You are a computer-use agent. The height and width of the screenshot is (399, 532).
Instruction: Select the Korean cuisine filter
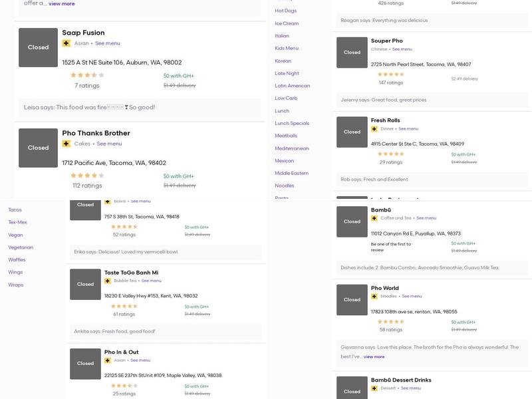[283, 61]
